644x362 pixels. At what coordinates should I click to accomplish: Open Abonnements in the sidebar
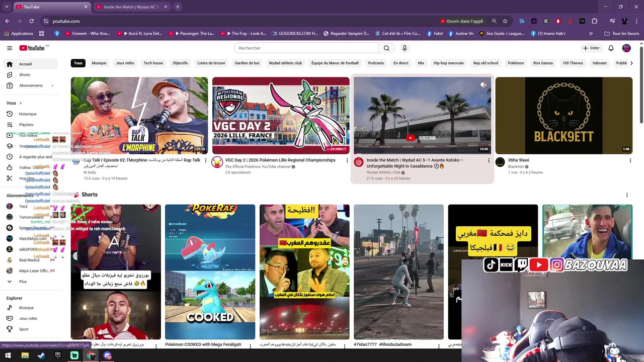point(30,85)
